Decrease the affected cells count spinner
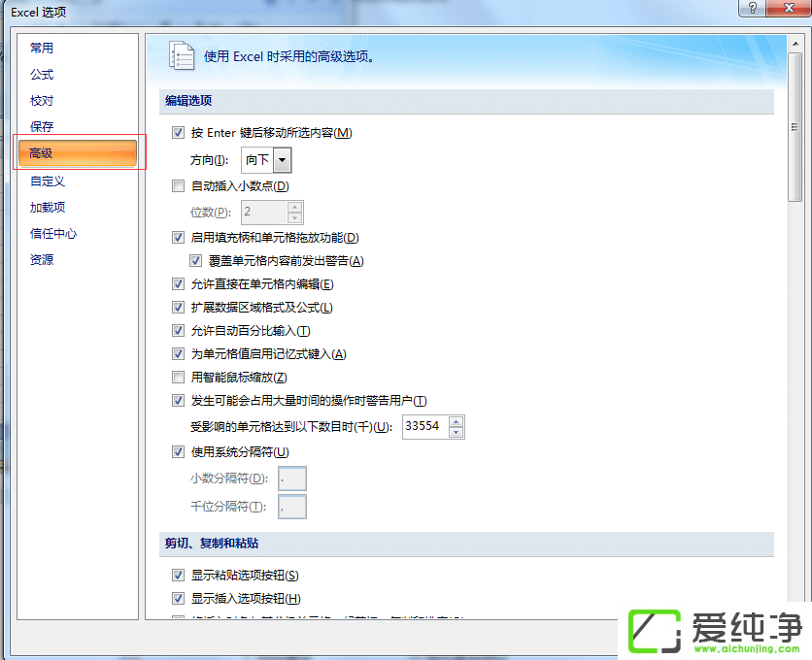812x660 pixels. tap(456, 432)
